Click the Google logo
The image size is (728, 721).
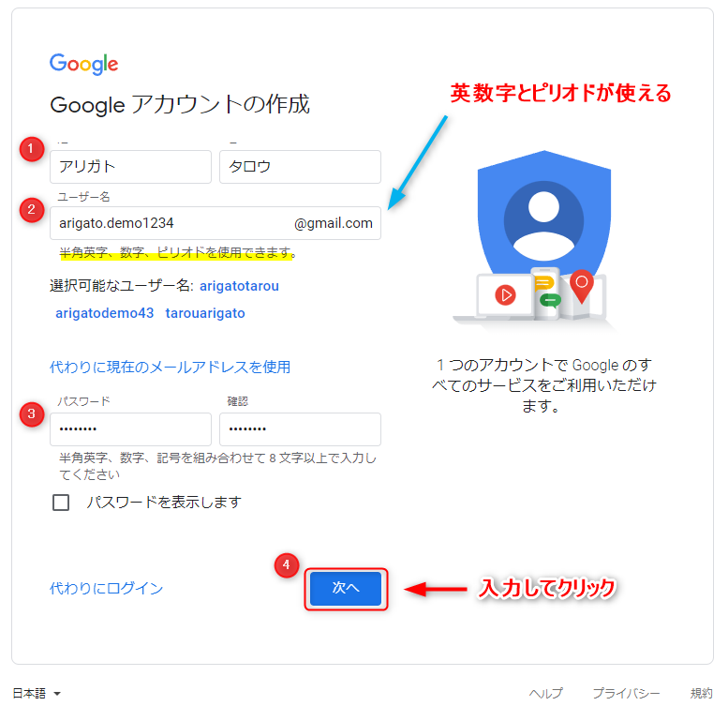[x=84, y=64]
